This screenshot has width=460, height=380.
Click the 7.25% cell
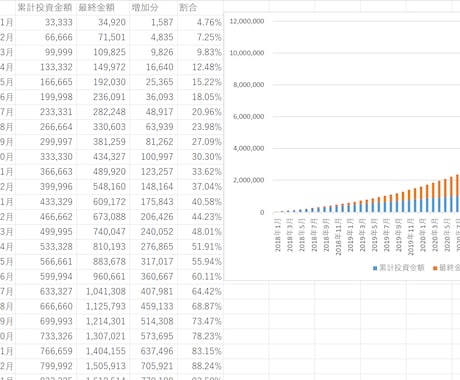click(200, 37)
